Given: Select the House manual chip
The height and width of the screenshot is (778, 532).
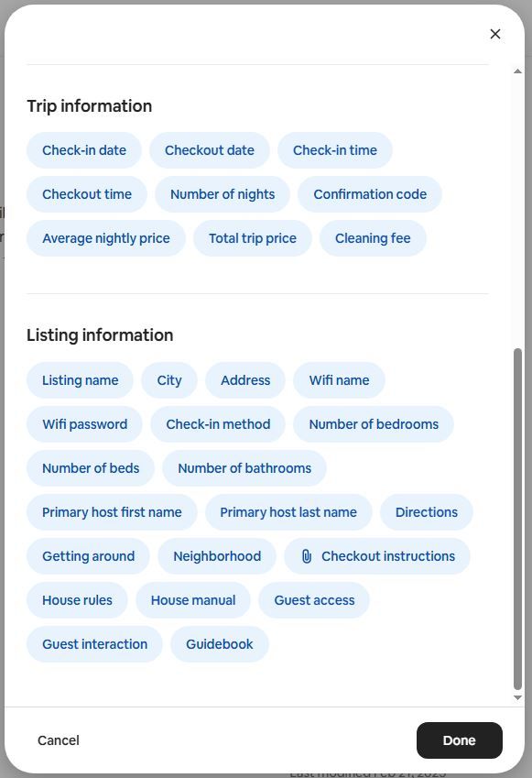Looking at the screenshot, I should pos(193,600).
